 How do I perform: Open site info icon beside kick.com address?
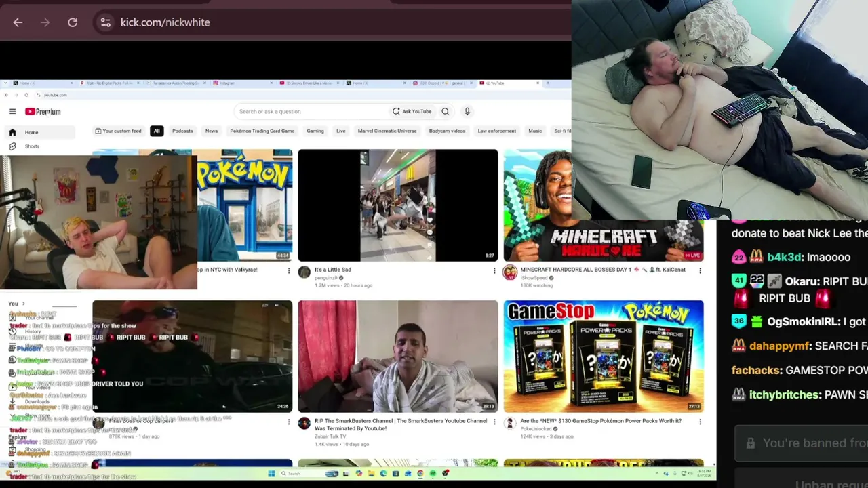click(x=105, y=22)
